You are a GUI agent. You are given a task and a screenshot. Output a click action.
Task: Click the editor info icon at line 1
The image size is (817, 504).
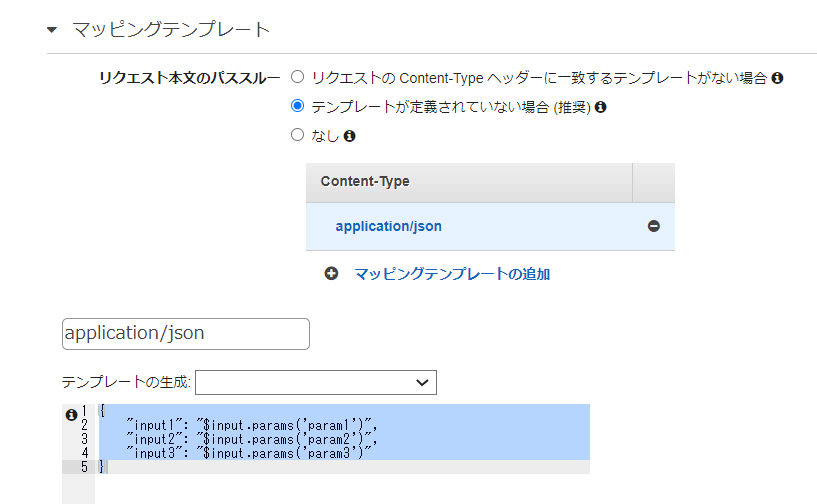point(71,415)
